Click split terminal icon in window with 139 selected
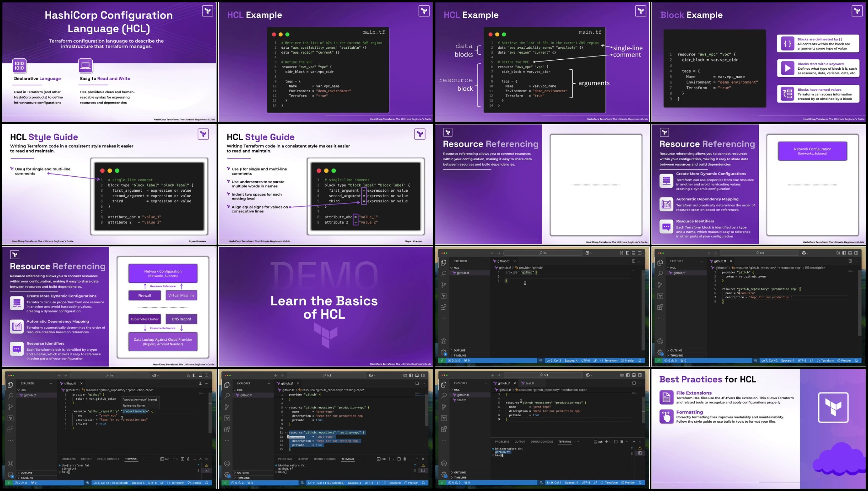 point(399,459)
